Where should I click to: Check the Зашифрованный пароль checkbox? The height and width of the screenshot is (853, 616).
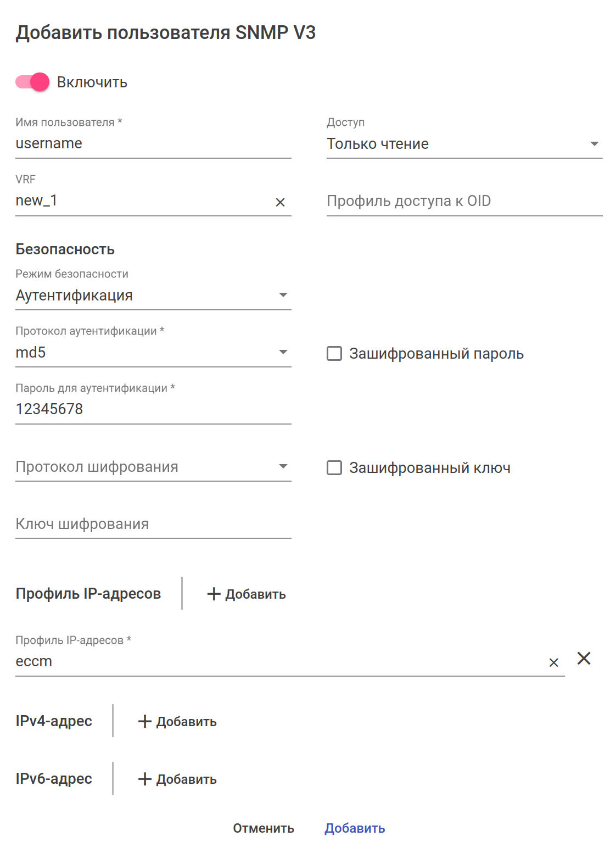click(334, 353)
